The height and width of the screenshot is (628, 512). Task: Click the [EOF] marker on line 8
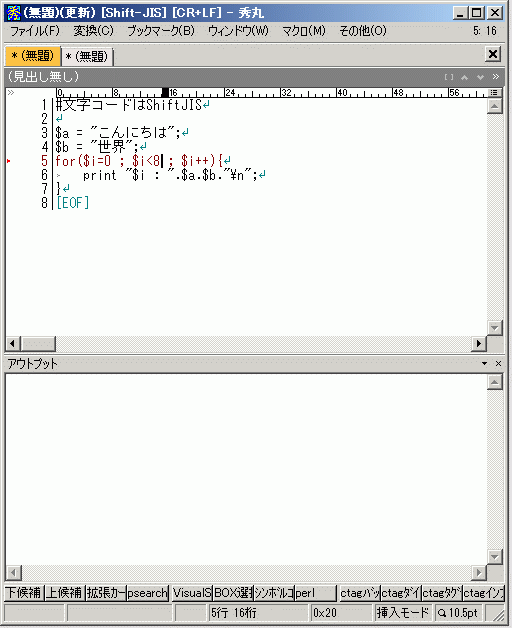pos(73,203)
